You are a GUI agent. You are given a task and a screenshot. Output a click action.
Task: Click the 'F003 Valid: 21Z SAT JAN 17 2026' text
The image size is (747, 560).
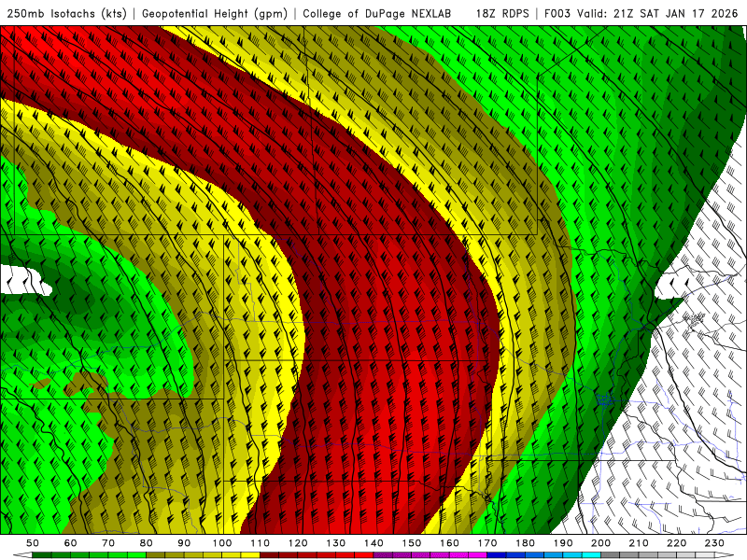[641, 13]
